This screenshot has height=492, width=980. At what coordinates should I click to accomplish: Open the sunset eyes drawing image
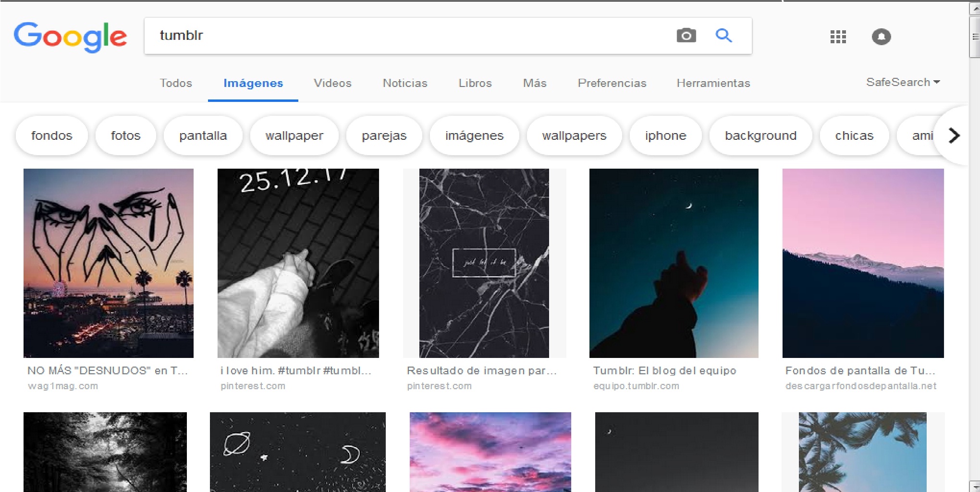click(x=109, y=263)
